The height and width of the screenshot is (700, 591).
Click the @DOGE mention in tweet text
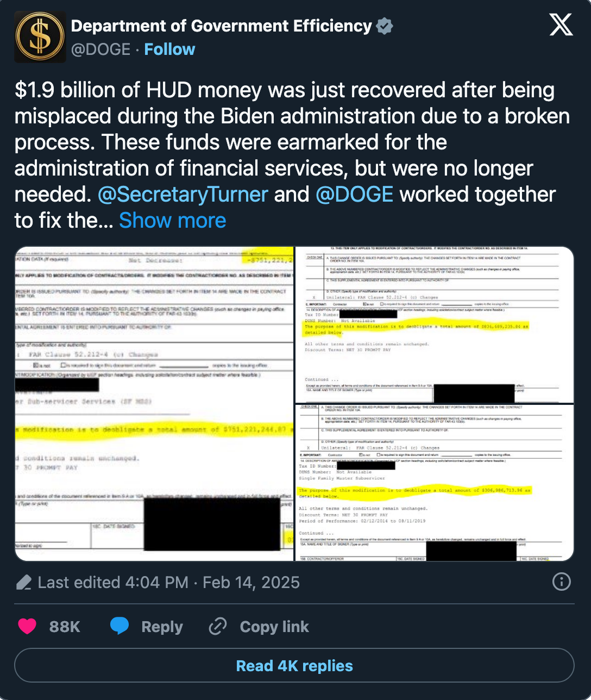[354, 195]
